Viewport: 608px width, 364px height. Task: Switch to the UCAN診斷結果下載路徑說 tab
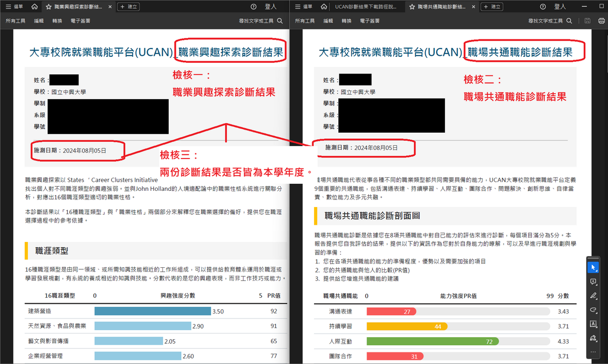pyautogui.click(x=367, y=7)
